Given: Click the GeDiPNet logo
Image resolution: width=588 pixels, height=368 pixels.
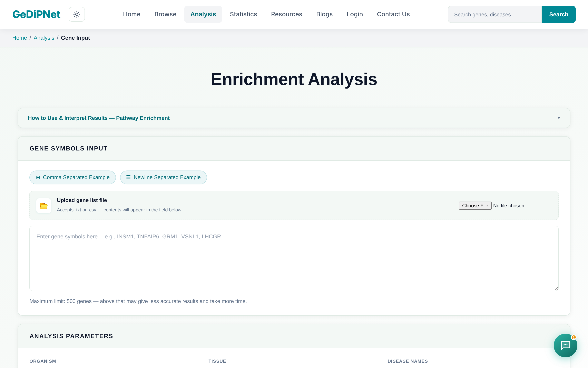Looking at the screenshot, I should 37,14.
